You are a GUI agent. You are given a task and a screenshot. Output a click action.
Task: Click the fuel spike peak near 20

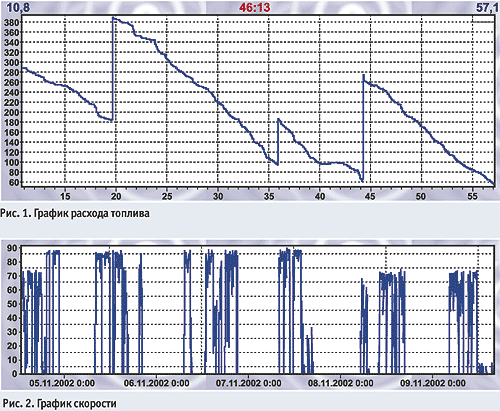pos(113,18)
